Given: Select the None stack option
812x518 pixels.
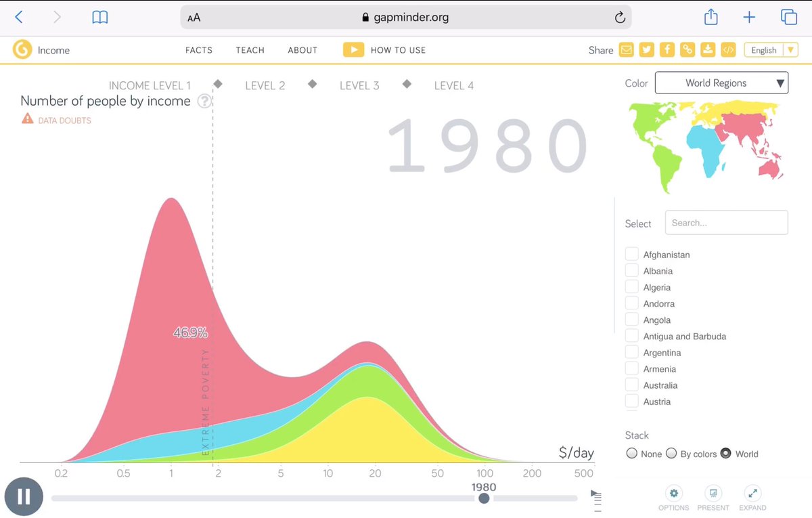Looking at the screenshot, I should [632, 454].
